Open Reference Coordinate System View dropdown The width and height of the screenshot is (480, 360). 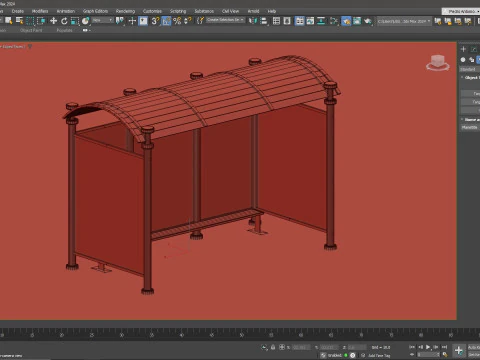pos(103,20)
